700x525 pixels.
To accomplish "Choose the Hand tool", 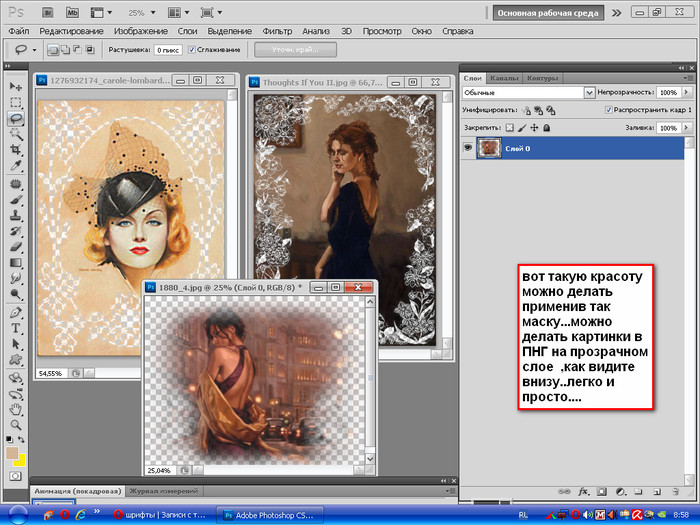I will [x=16, y=408].
